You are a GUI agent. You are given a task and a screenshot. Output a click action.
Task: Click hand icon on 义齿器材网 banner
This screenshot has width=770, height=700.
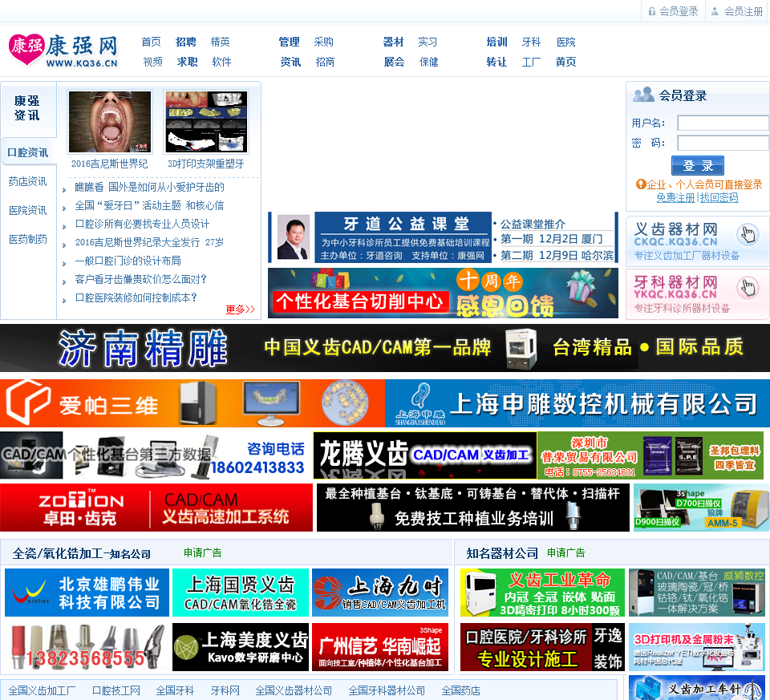[748, 234]
